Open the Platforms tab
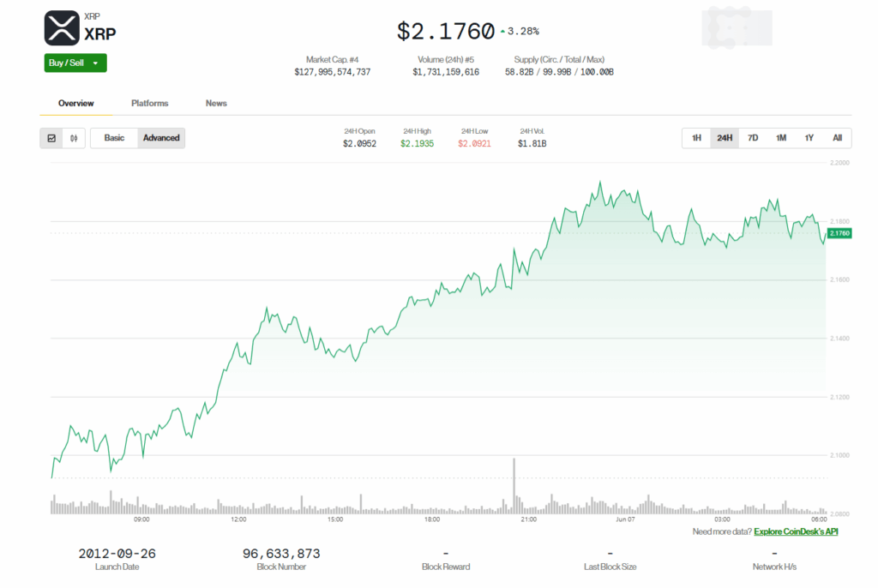878x588 pixels. click(x=149, y=103)
